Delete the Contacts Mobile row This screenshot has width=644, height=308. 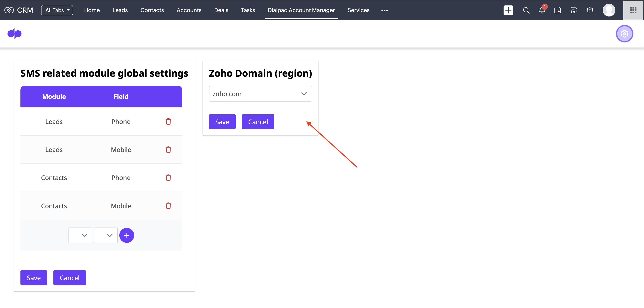(168, 206)
